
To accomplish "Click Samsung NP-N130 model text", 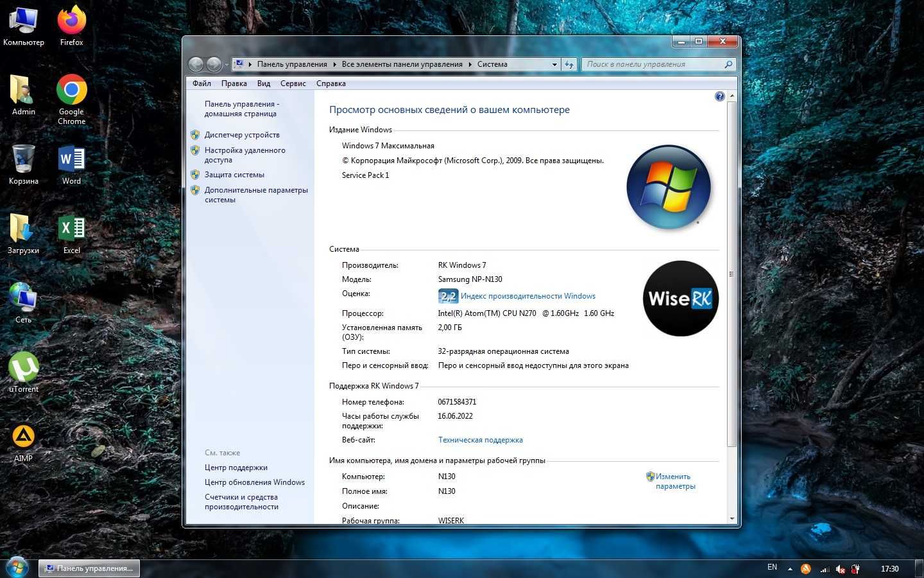I will pos(470,279).
